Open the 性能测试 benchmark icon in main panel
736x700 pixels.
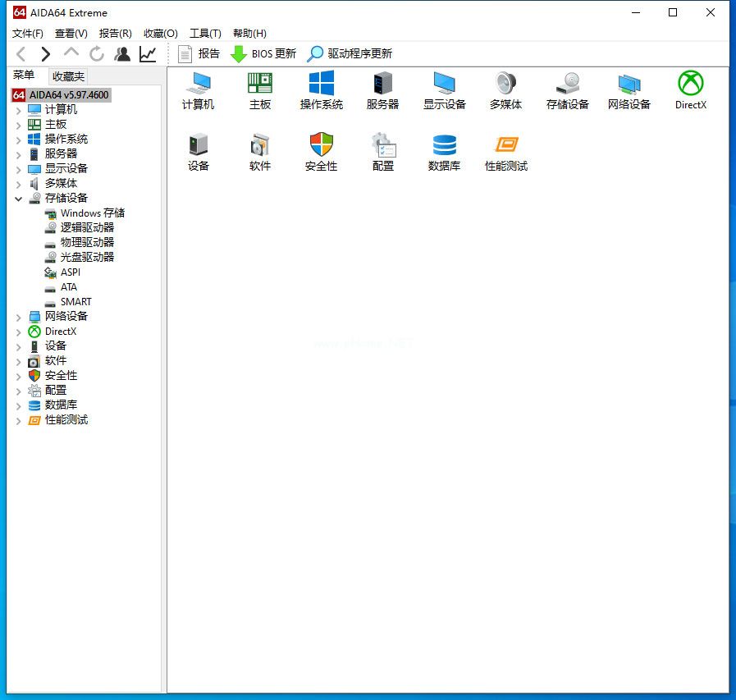point(505,152)
